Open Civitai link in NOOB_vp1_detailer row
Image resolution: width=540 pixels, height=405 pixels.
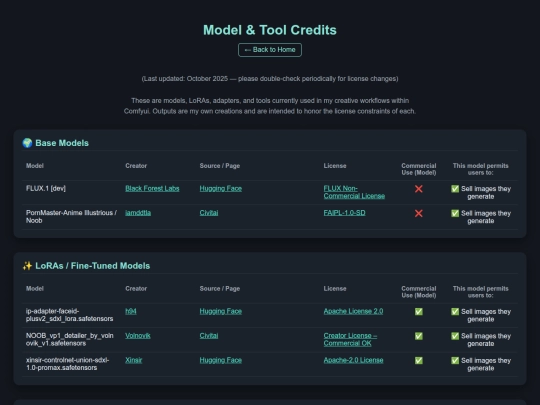point(209,336)
